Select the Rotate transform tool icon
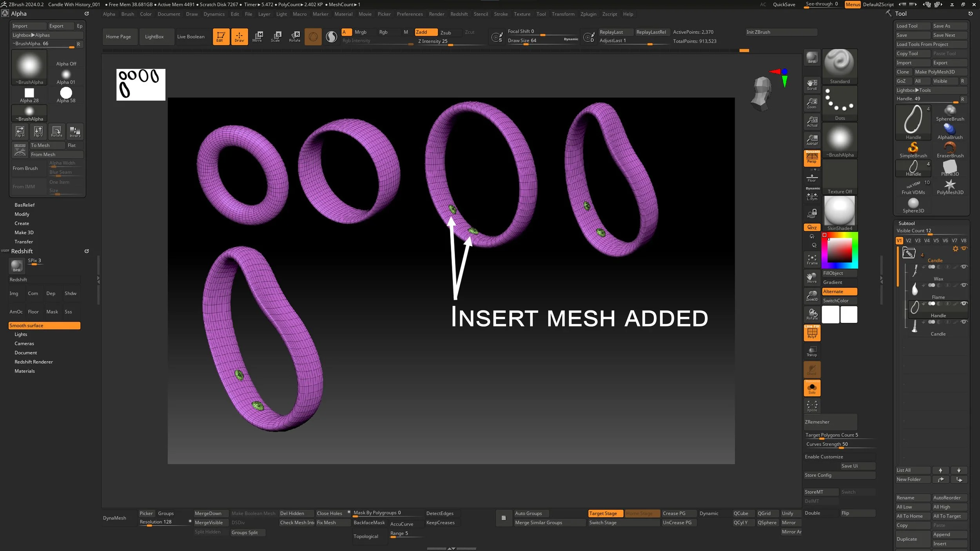 294,36
